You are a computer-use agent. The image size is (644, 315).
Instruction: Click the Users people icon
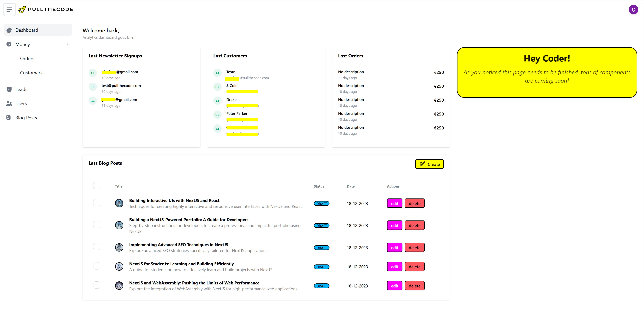point(9,104)
